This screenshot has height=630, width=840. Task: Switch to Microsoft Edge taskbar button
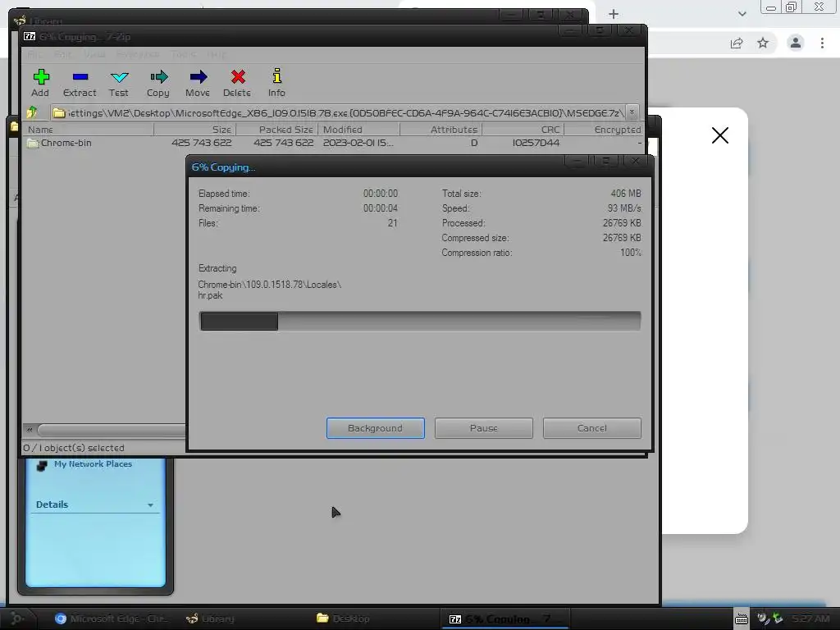coord(112,619)
